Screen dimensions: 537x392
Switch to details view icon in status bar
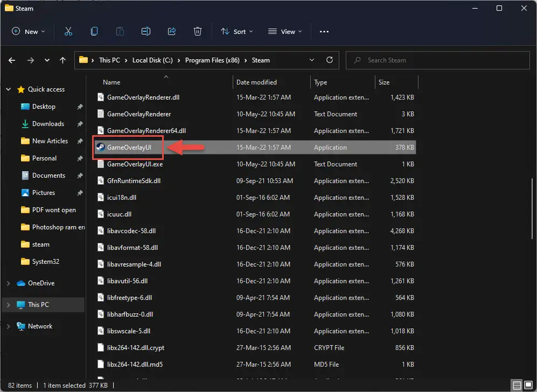coord(517,385)
